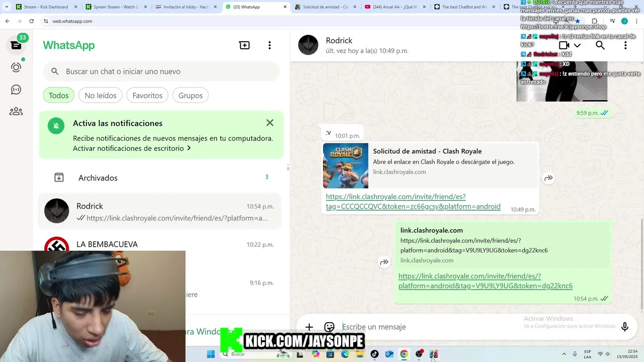Open the Chats icon with the 33 badge
The height and width of the screenshot is (362, 644).
click(16, 44)
